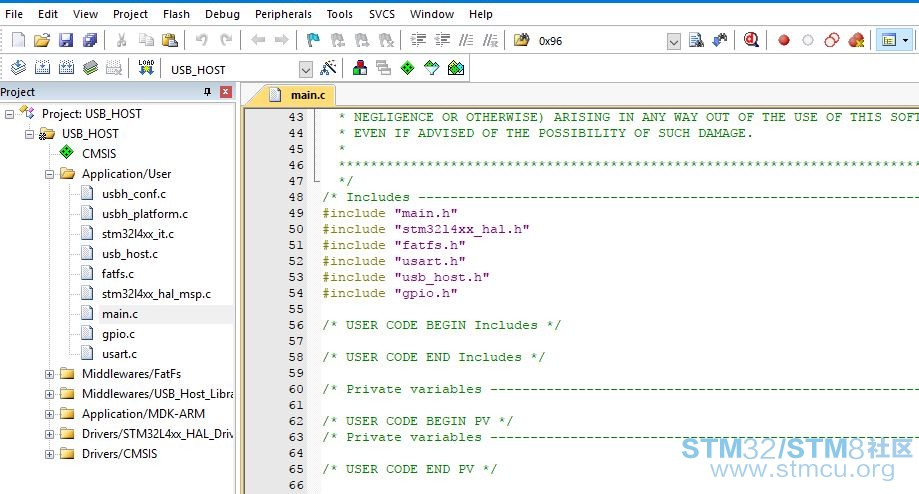Select usbh_platform.c in project tree
The width and height of the screenshot is (919, 494).
coord(145,214)
